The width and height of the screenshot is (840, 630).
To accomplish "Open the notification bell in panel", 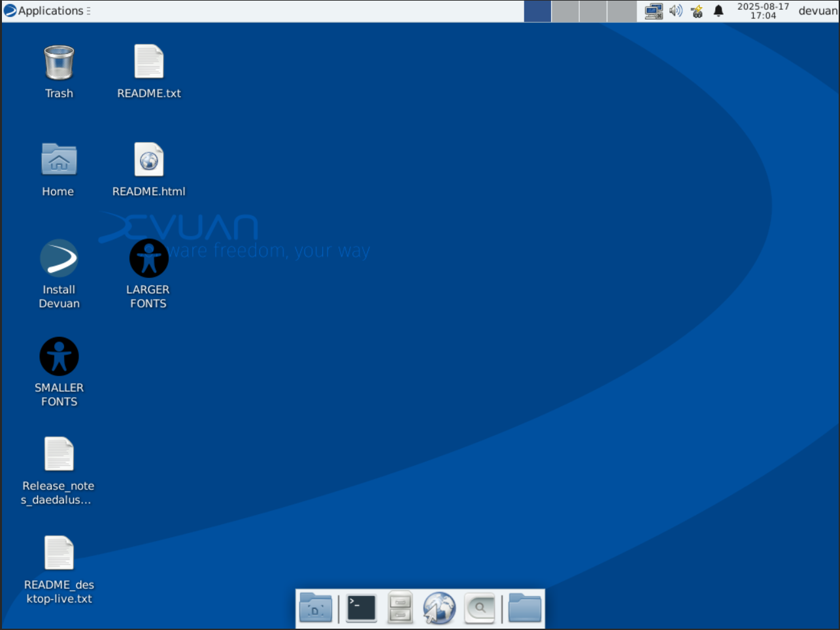I will pyautogui.click(x=718, y=11).
